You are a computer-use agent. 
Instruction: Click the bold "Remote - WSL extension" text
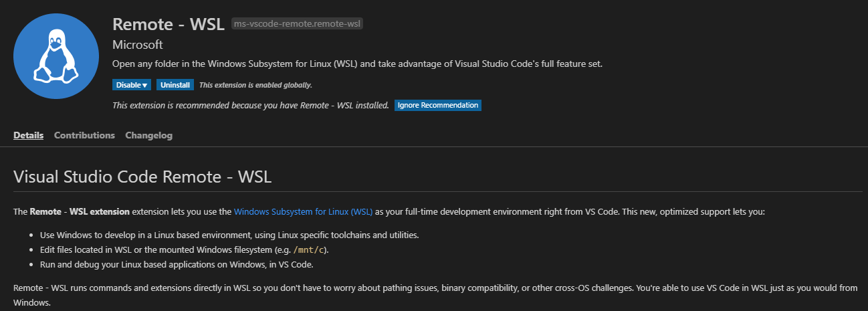click(x=80, y=211)
